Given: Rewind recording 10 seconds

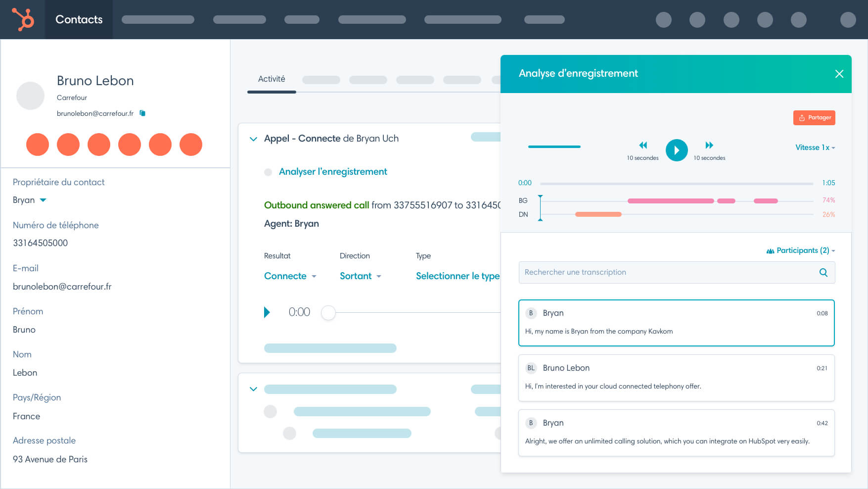Looking at the screenshot, I should (643, 146).
